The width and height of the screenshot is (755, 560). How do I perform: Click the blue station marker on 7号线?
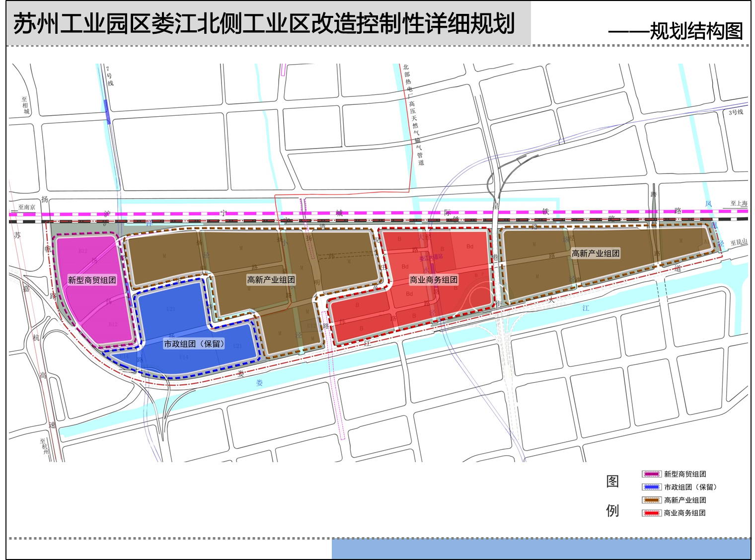[107, 111]
